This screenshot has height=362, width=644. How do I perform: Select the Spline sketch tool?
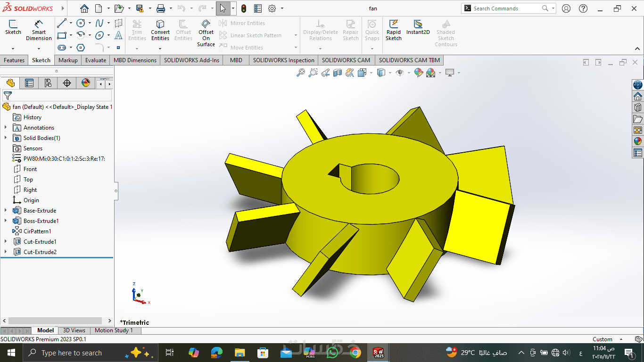pos(99,23)
